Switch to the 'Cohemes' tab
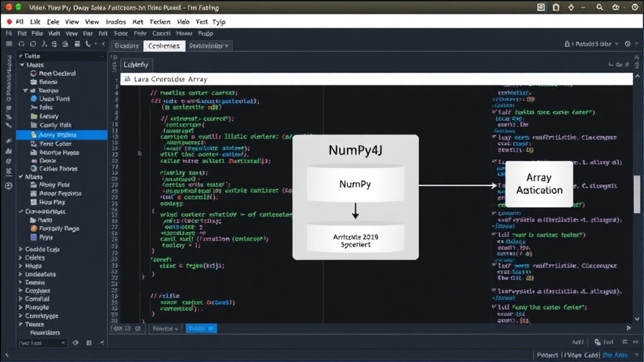 tap(164, 45)
